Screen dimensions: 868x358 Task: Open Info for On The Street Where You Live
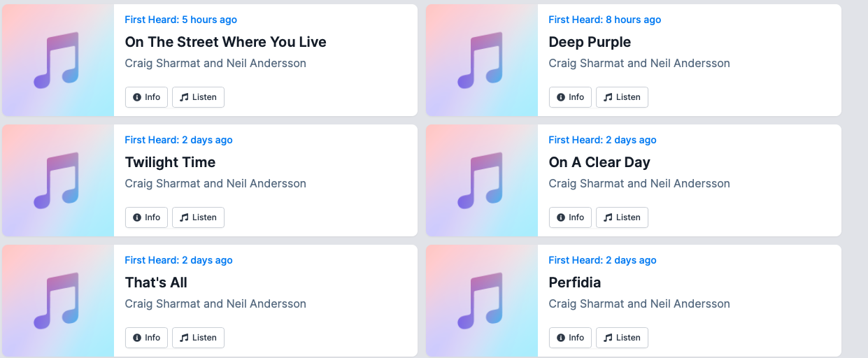click(146, 97)
